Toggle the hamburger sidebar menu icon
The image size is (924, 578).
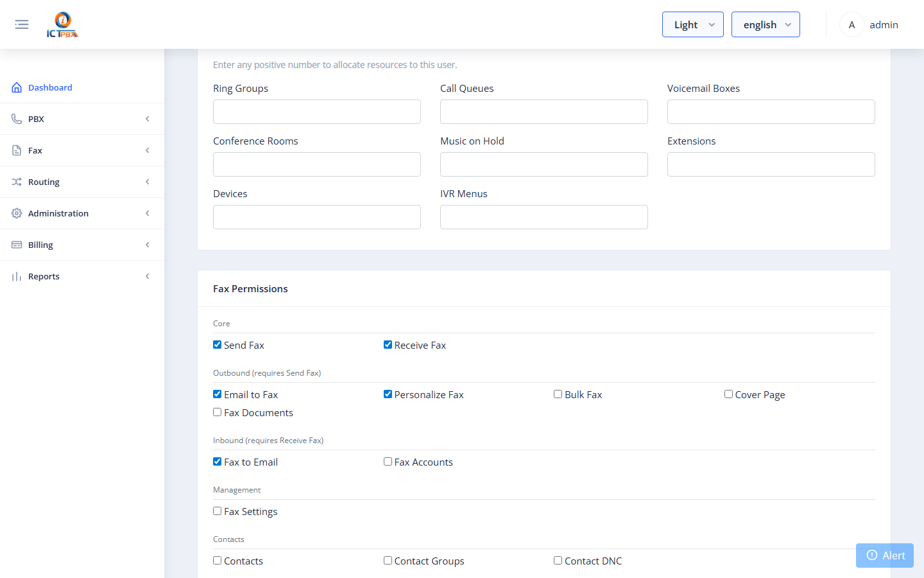click(22, 24)
